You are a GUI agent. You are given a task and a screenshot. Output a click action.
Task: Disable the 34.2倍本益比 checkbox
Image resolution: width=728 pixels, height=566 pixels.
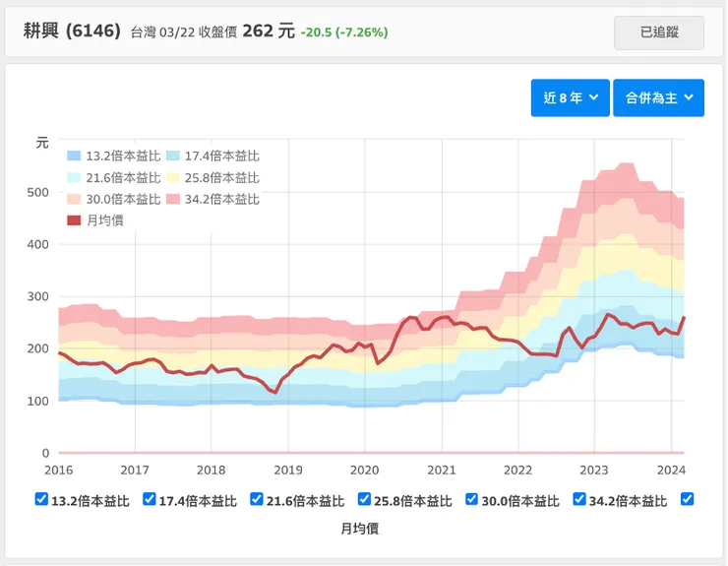(579, 499)
